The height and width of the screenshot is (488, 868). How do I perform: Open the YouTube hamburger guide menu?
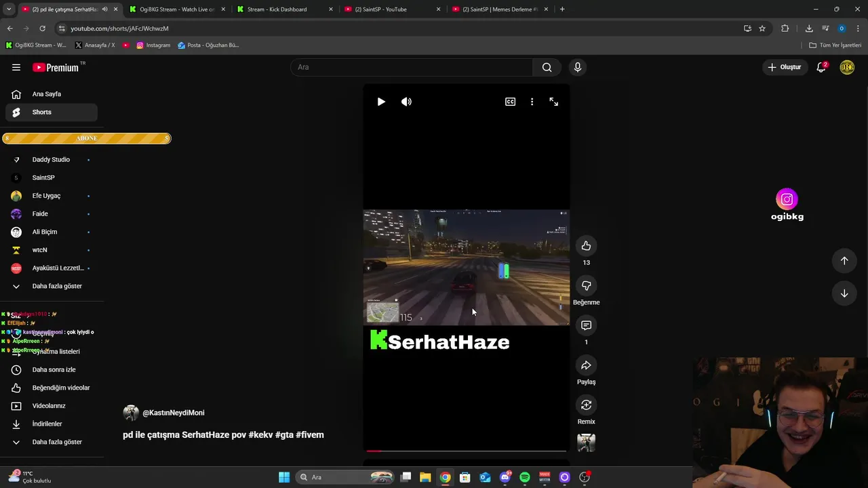click(16, 67)
